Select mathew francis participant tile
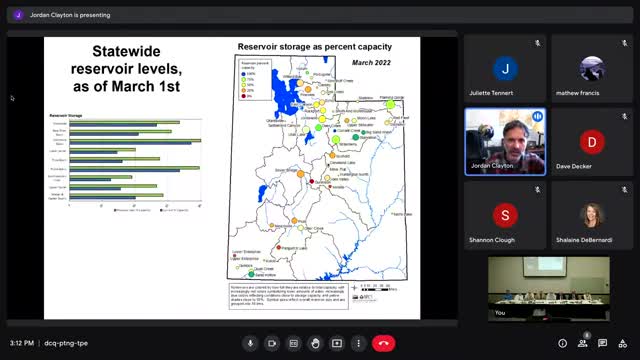 pyautogui.click(x=592, y=69)
